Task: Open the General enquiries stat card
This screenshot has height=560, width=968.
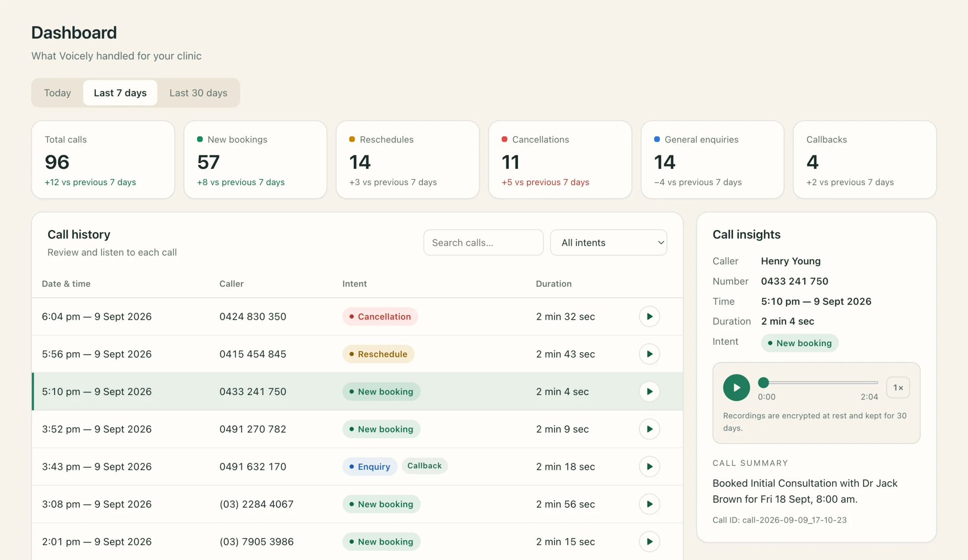Action: click(x=712, y=160)
